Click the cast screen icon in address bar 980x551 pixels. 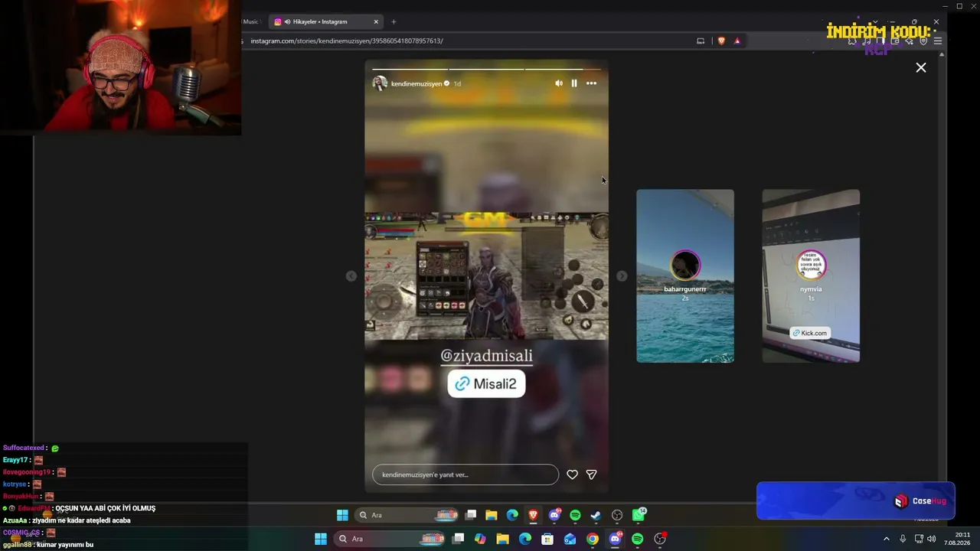click(701, 41)
